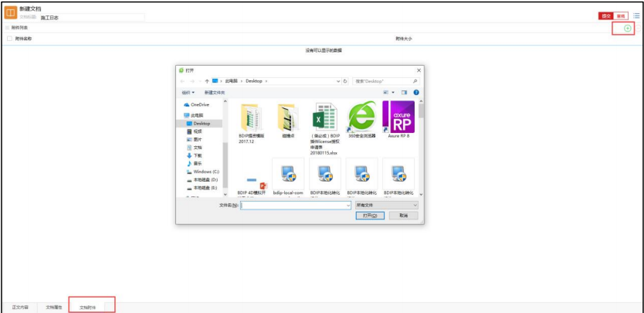Open the view mode dropdown arrow
This screenshot has height=313, width=644.
click(393, 93)
